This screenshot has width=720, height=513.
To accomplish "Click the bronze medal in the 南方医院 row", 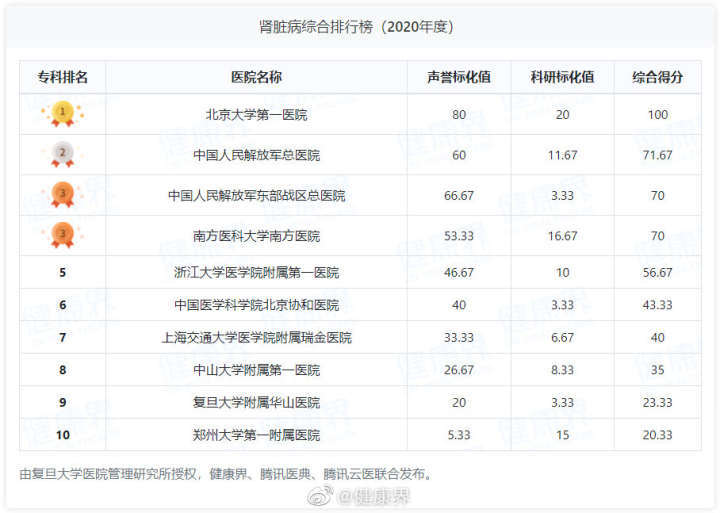I will [62, 236].
